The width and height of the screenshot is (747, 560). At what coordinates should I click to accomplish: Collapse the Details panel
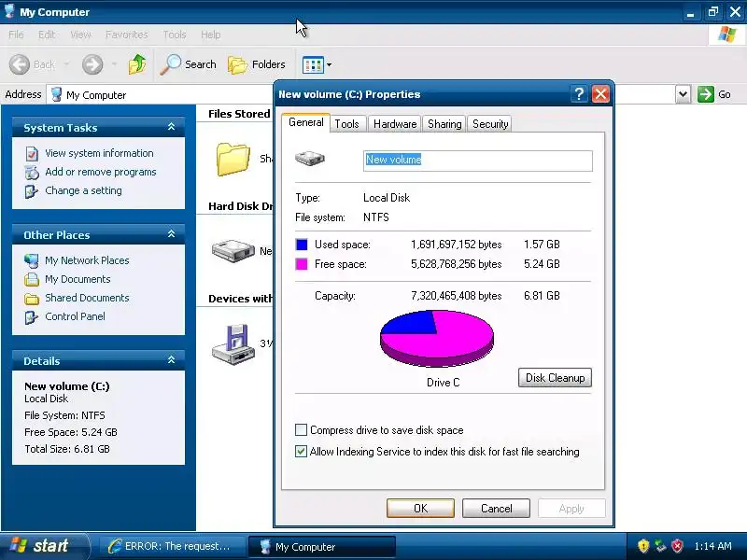tap(171, 360)
